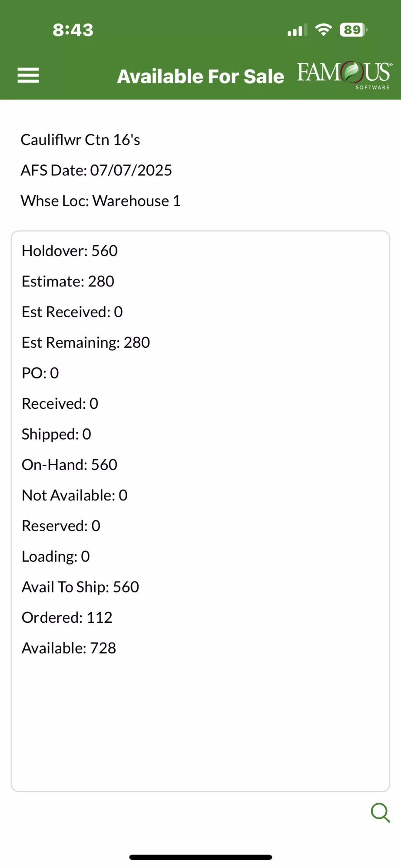Tap the Wi-Fi status icon

[323, 30]
